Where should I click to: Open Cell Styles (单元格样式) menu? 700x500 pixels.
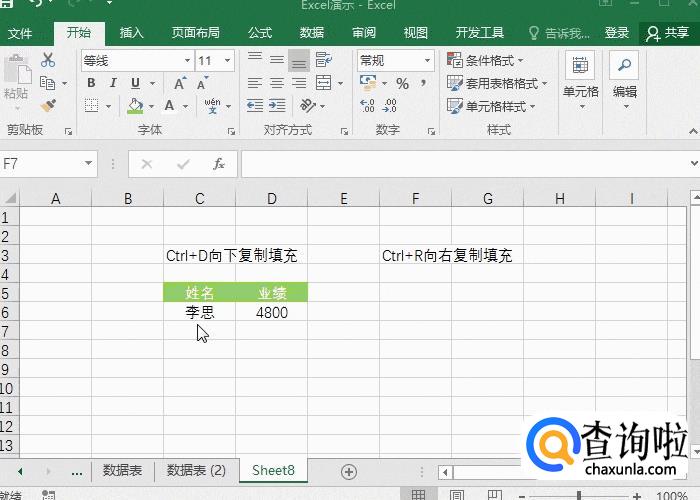coord(491,106)
